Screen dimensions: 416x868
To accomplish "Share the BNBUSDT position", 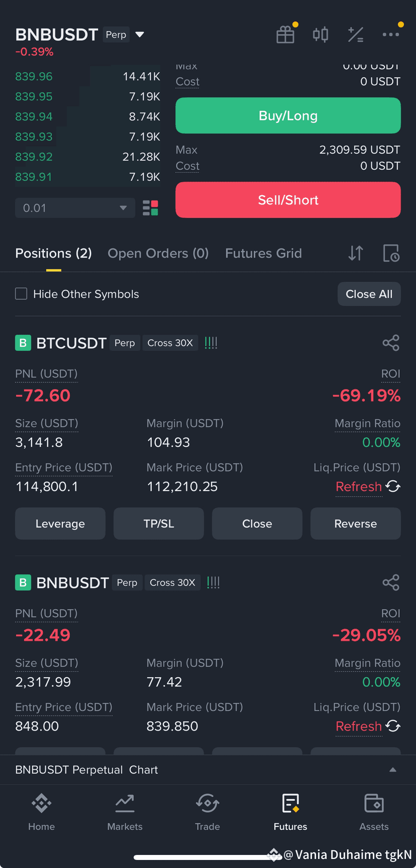I will pyautogui.click(x=391, y=582).
